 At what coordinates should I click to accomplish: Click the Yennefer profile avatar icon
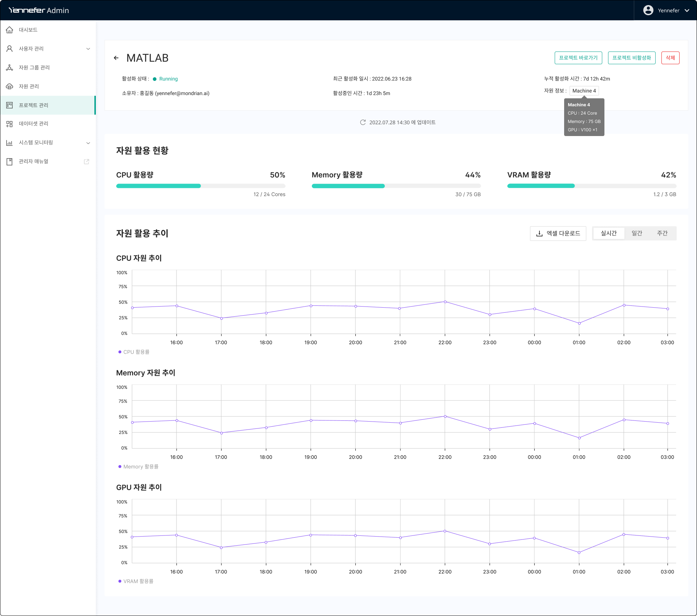pos(648,10)
